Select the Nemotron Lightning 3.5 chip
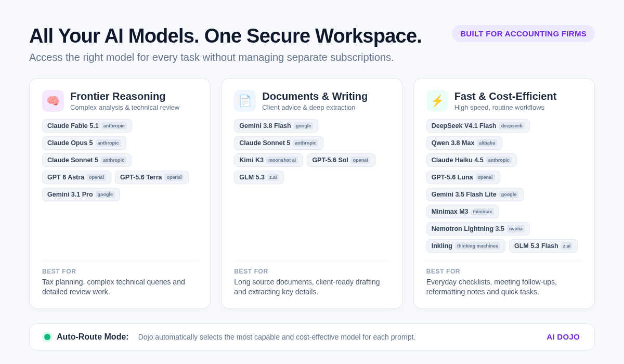Viewport: 624px width, 364px height. click(x=478, y=229)
